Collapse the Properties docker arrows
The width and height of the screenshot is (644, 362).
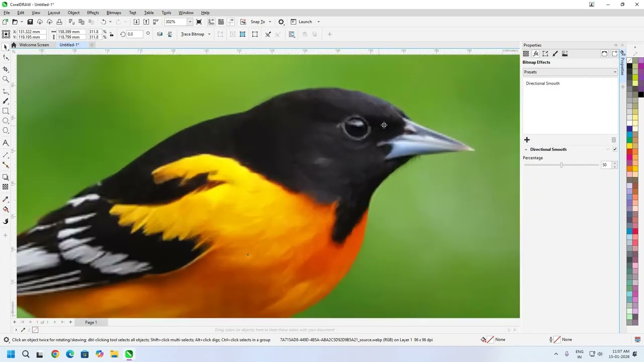[615, 45]
